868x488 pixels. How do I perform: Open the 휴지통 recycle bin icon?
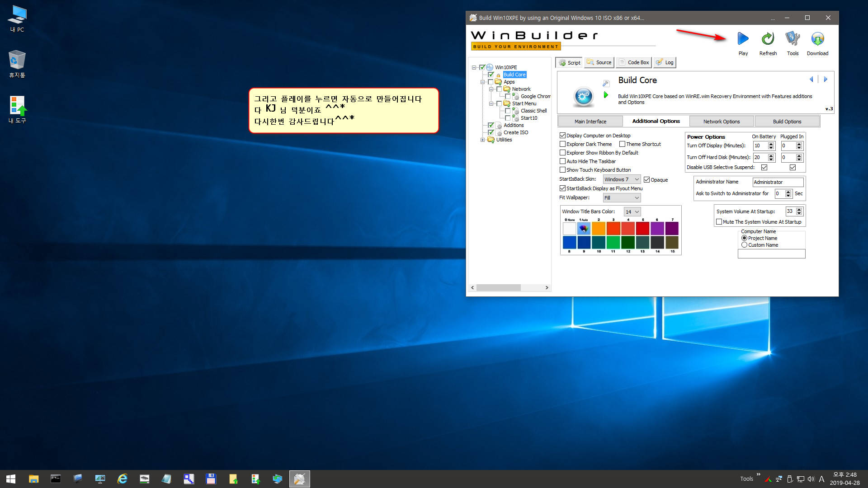pos(17,64)
